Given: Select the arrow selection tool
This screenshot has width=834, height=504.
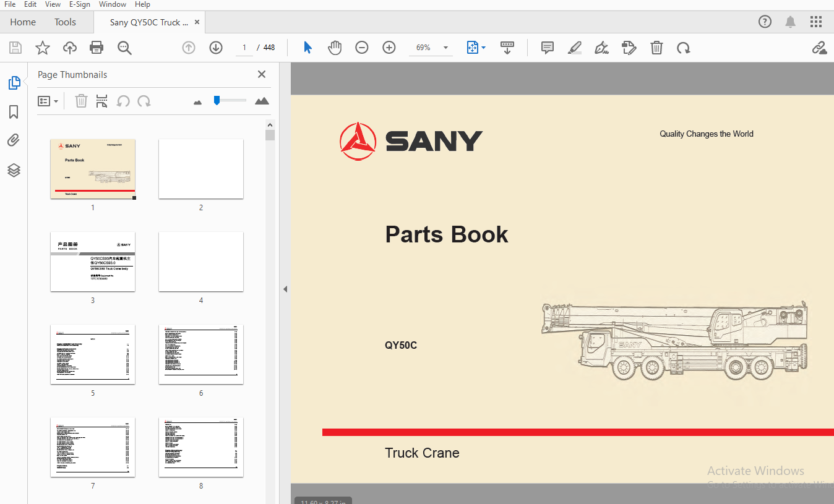Looking at the screenshot, I should click(x=307, y=48).
